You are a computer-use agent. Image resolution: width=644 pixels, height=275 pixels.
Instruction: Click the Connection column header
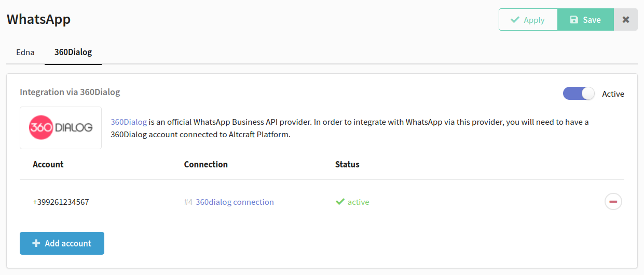[x=206, y=164]
